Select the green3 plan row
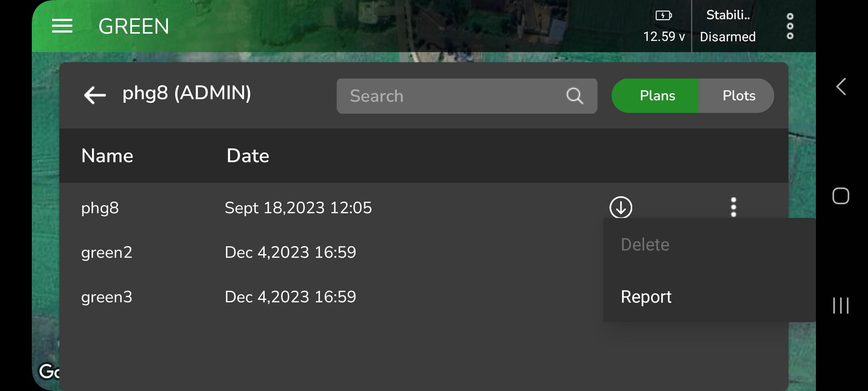This screenshot has width=868, height=391. coord(107,297)
